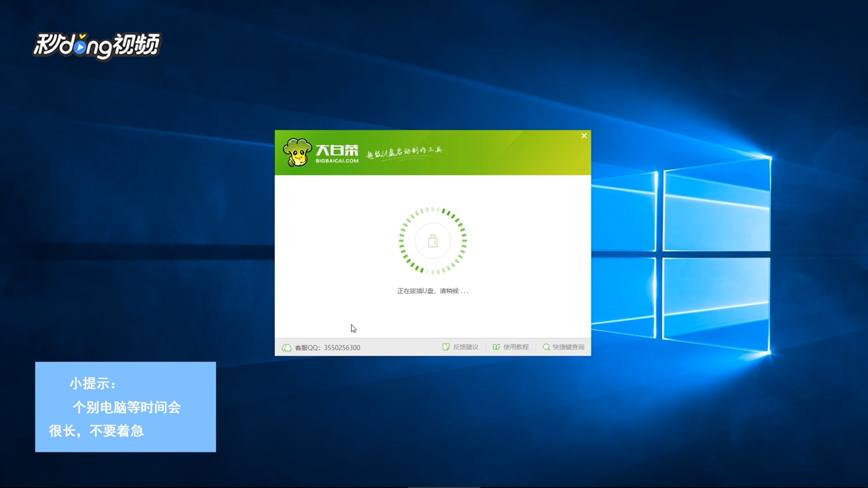Close the 大白菜 tool window
Screen dimensions: 868x488
pyautogui.click(x=584, y=136)
